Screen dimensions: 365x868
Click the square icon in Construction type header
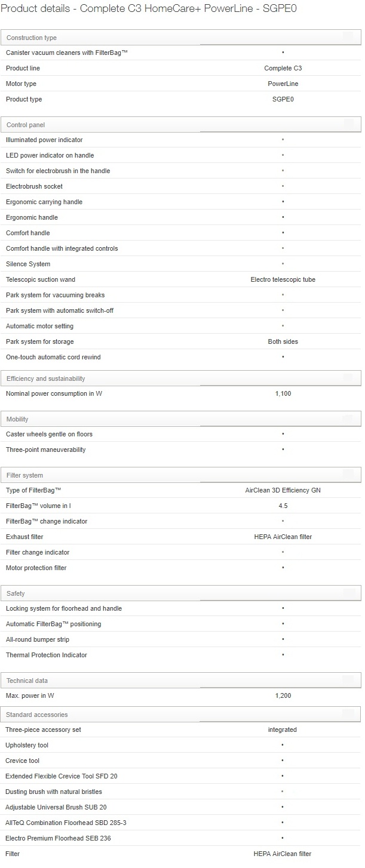(x=348, y=37)
